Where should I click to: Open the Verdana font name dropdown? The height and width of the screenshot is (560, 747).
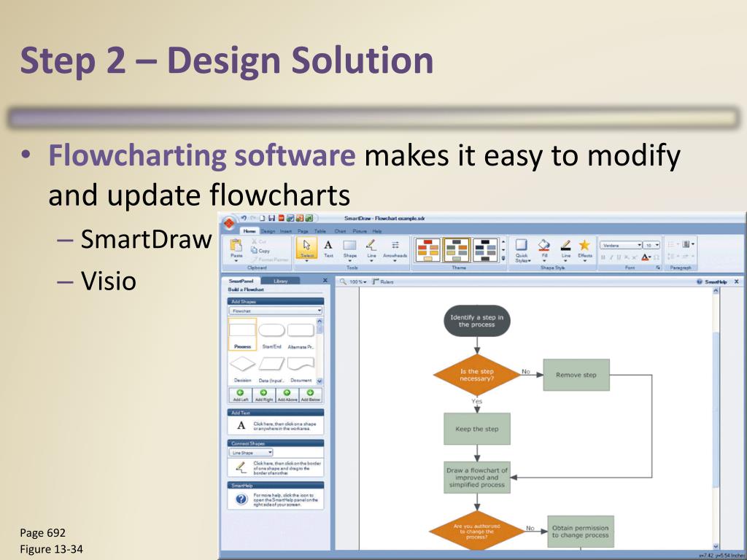tap(621, 245)
